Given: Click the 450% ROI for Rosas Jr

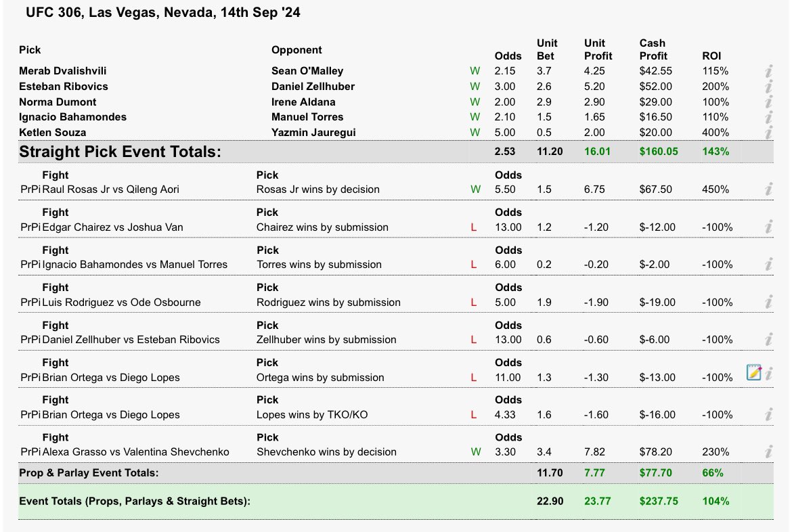Looking at the screenshot, I should 716,190.
